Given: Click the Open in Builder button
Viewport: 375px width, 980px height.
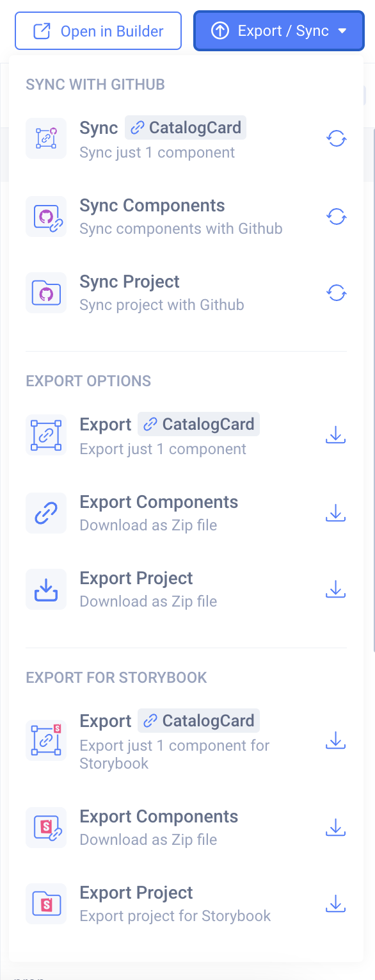Looking at the screenshot, I should click(x=98, y=31).
